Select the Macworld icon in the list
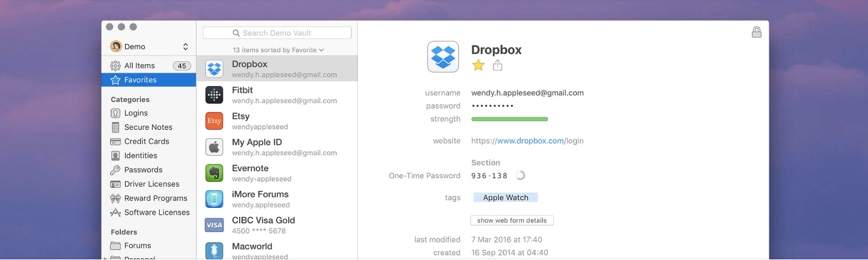The image size is (868, 260). tap(214, 251)
